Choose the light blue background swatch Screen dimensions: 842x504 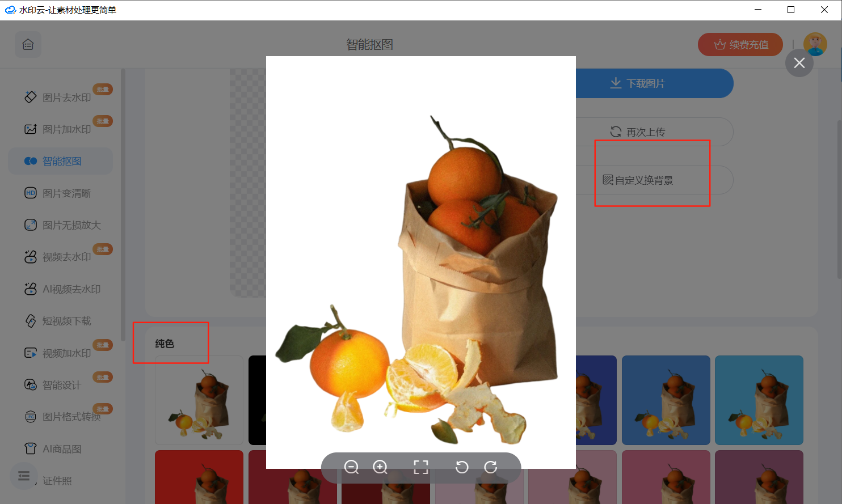(x=759, y=400)
